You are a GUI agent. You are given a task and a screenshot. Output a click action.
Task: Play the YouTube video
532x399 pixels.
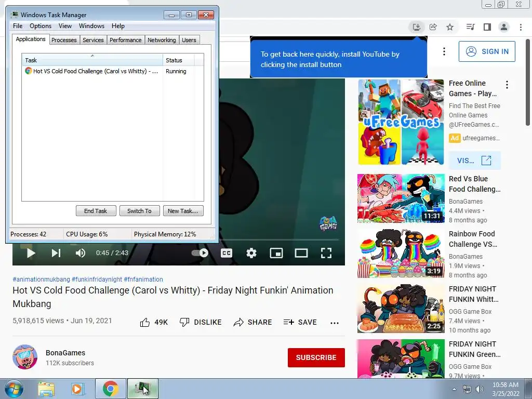31,253
